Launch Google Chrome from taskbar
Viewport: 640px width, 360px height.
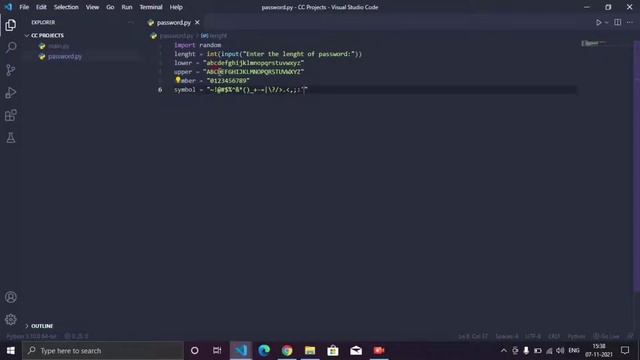287,351
